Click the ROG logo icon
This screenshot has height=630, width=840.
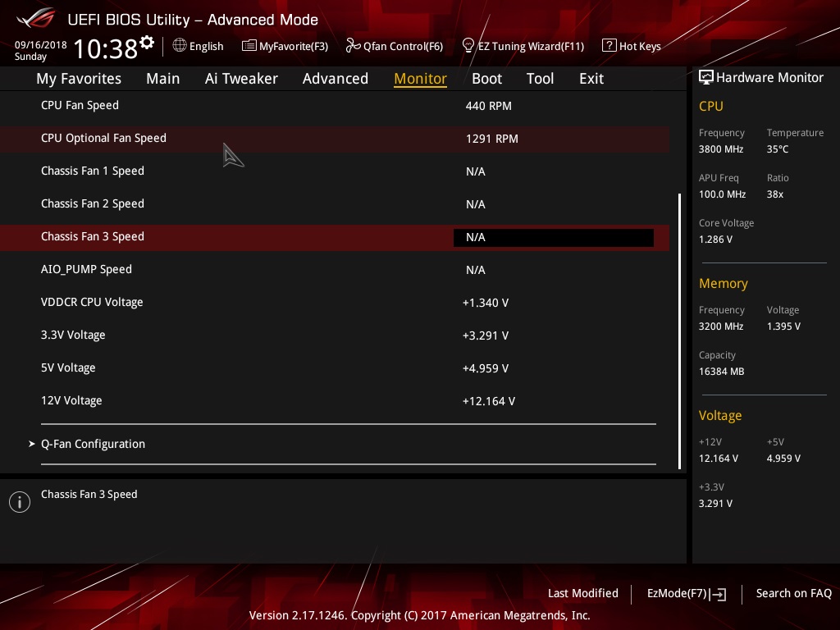[36, 18]
